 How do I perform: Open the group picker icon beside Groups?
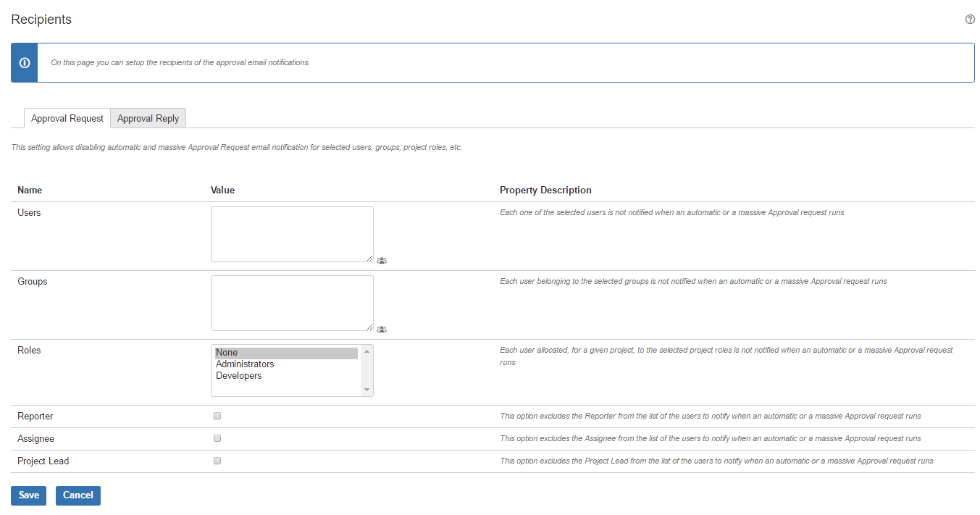pyautogui.click(x=382, y=329)
